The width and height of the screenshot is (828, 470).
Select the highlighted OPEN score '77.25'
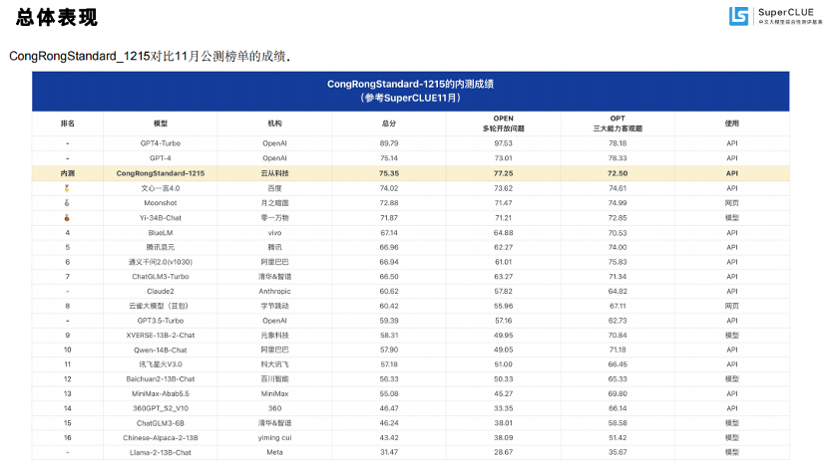coord(503,173)
